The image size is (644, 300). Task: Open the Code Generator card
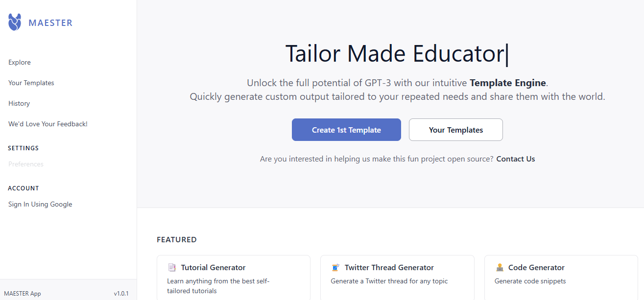pos(561,277)
